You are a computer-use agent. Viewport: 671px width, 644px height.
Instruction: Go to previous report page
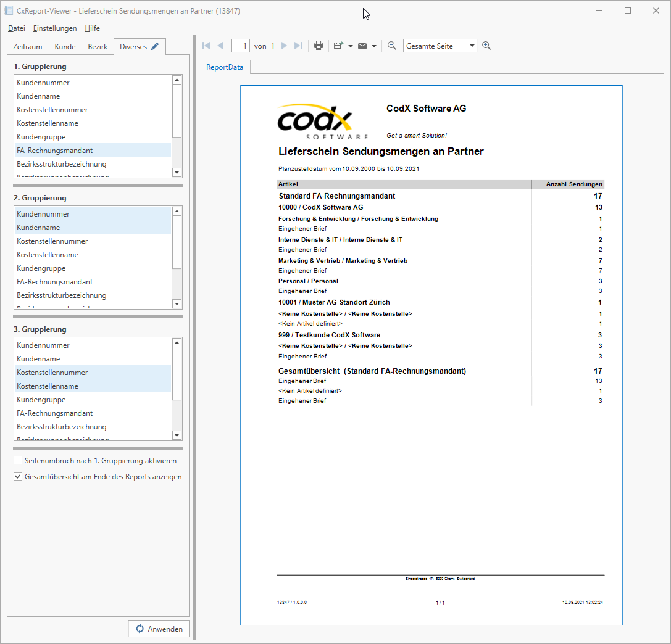(x=220, y=46)
